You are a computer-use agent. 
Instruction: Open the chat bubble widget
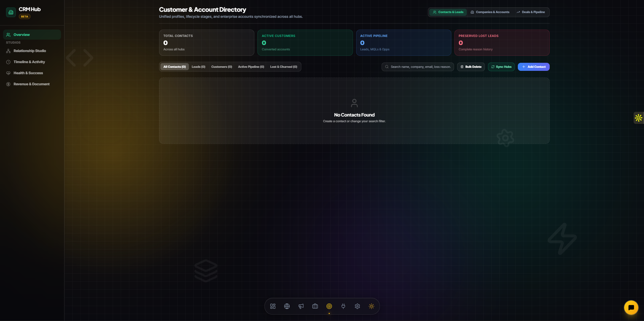pyautogui.click(x=631, y=308)
